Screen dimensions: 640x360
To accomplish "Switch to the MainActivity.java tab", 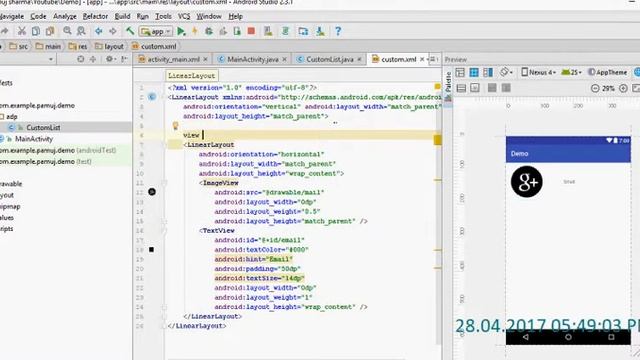I will click(x=252, y=59).
